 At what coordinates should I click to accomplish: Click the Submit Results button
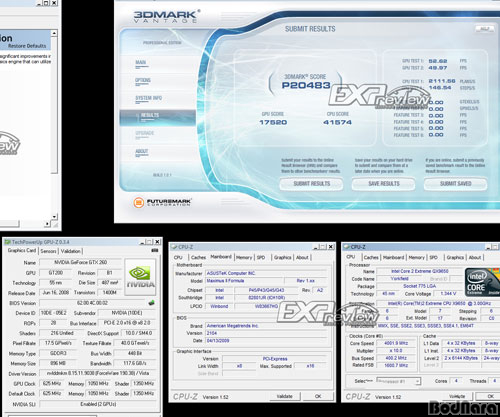(311, 184)
